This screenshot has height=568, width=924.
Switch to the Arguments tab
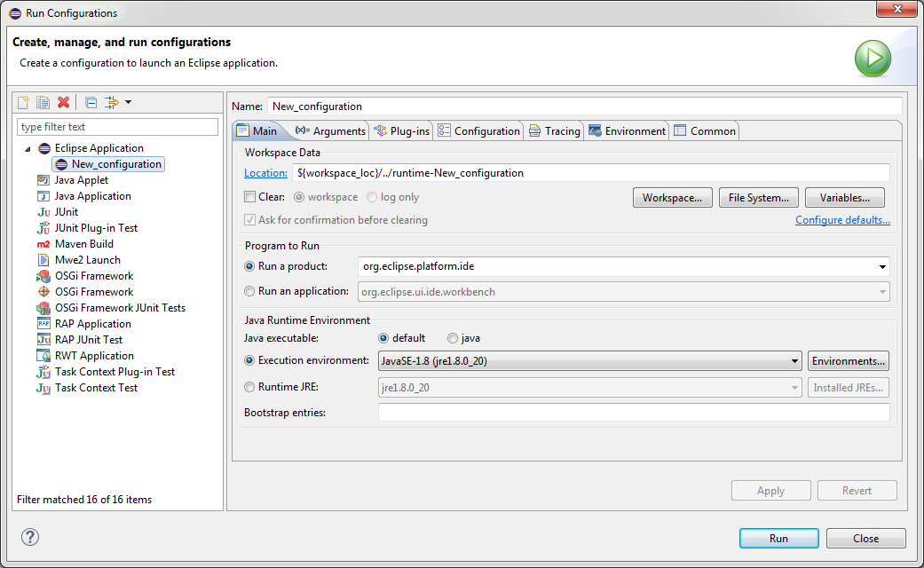(330, 130)
